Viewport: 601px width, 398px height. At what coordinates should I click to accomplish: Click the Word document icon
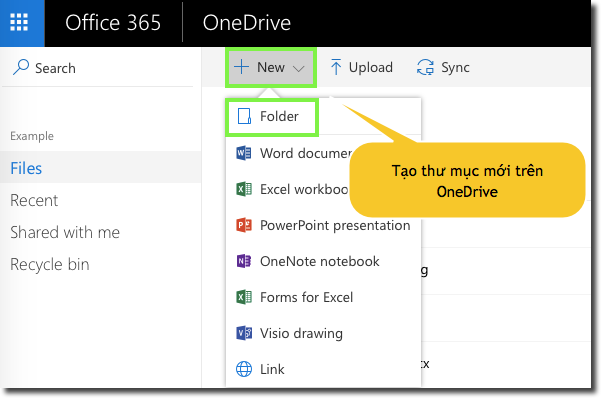[x=244, y=153]
